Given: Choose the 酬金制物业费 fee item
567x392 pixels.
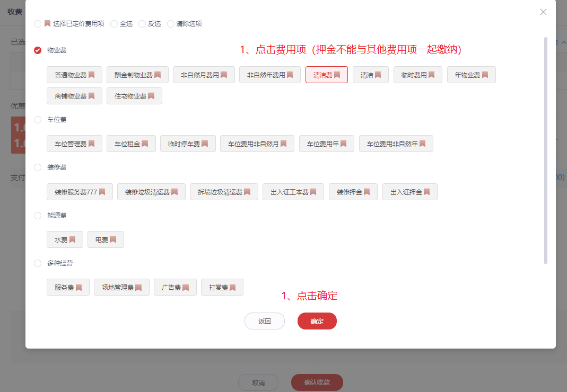Looking at the screenshot, I should [137, 75].
